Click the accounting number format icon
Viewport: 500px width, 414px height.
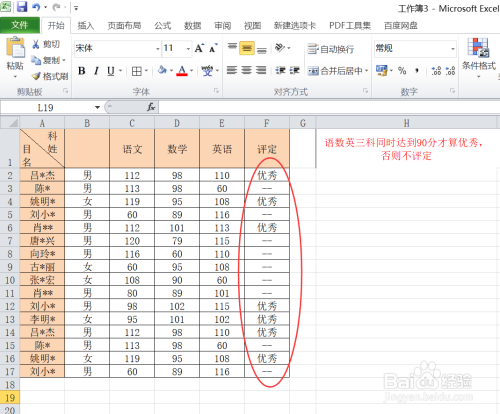pyautogui.click(x=381, y=70)
